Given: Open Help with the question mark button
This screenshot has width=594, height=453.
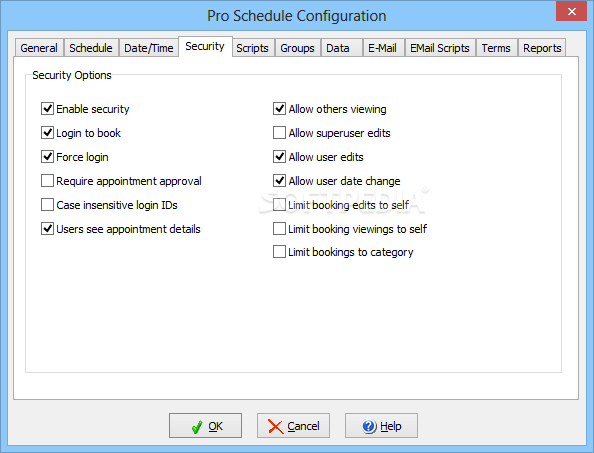Looking at the screenshot, I should [x=381, y=426].
